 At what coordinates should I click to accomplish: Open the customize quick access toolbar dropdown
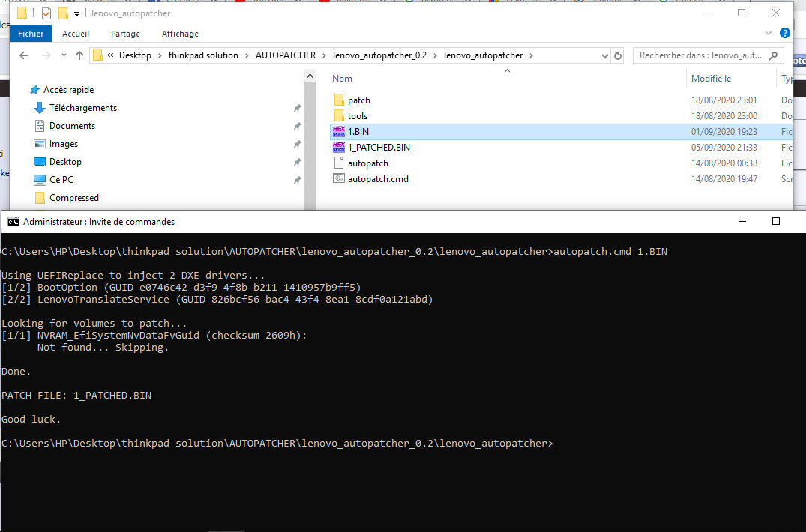(x=76, y=14)
